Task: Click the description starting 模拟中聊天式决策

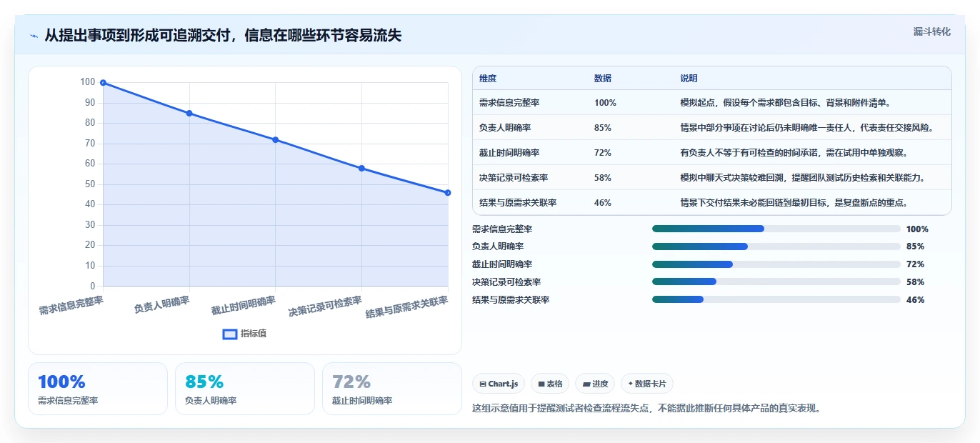Action: [802, 178]
